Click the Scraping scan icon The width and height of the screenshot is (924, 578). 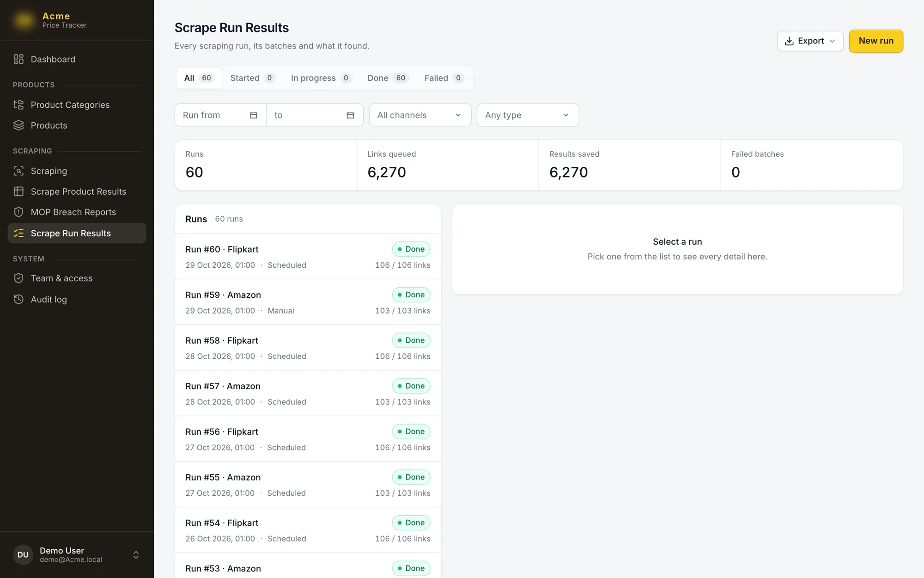[x=18, y=171]
